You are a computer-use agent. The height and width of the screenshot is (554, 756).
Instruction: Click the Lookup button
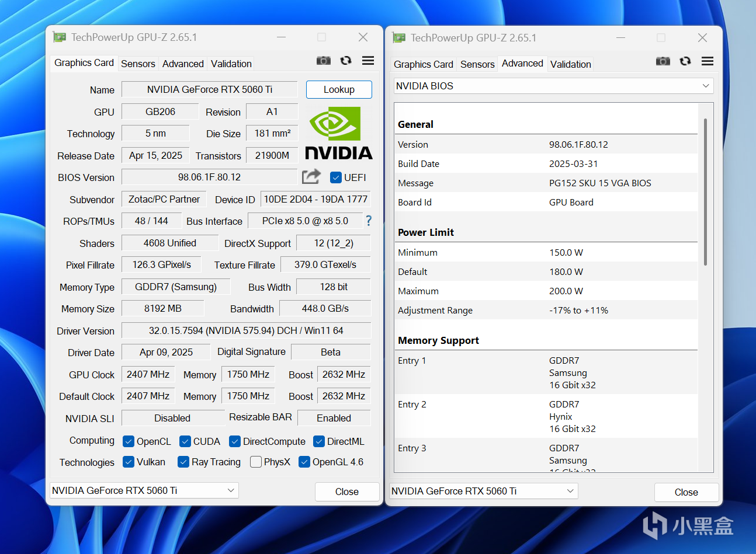[x=339, y=89]
